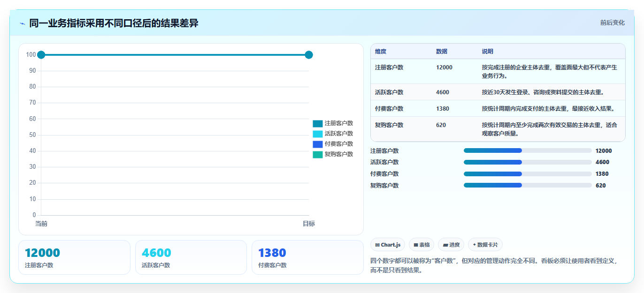Click the 复购客户数 progress bar
The image size is (644, 293).
pyautogui.click(x=528, y=185)
